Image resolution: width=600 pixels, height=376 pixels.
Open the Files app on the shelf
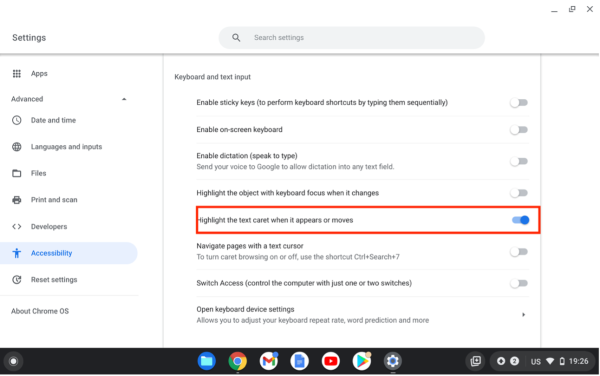click(207, 361)
